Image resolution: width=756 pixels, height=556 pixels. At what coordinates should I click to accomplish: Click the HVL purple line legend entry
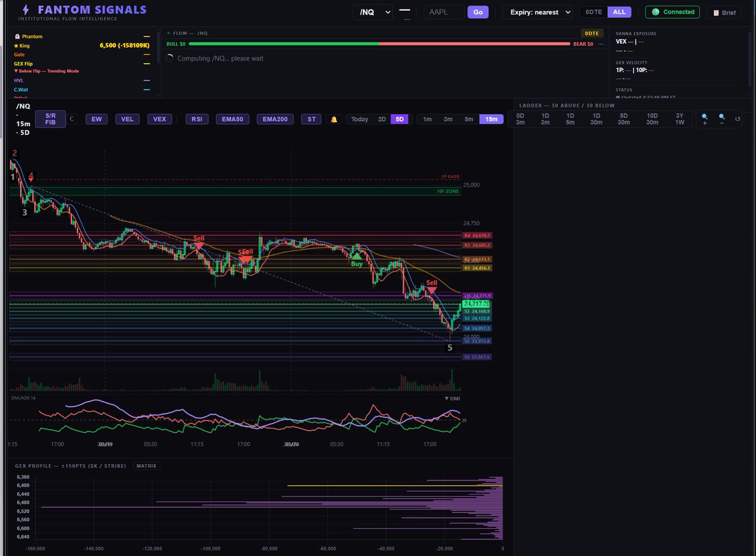click(x=82, y=81)
